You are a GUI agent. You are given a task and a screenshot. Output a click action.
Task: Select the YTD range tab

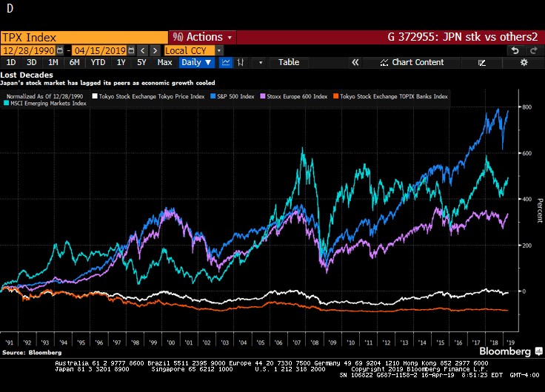[98, 62]
